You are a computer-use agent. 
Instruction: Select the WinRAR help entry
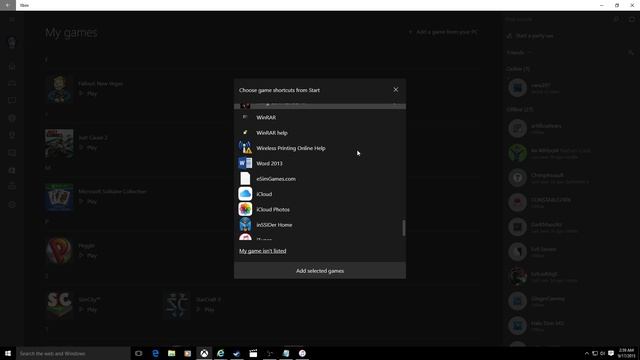click(x=320, y=133)
